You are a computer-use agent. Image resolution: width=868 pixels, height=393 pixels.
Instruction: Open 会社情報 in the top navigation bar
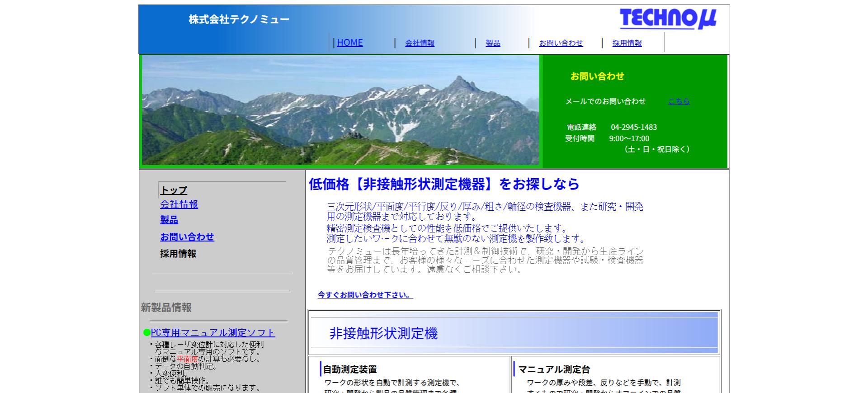tap(420, 43)
